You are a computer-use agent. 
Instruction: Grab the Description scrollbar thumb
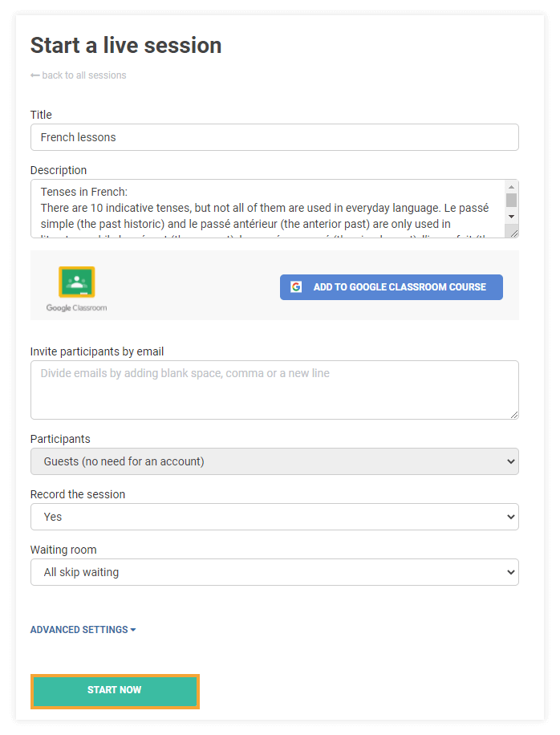(x=511, y=200)
